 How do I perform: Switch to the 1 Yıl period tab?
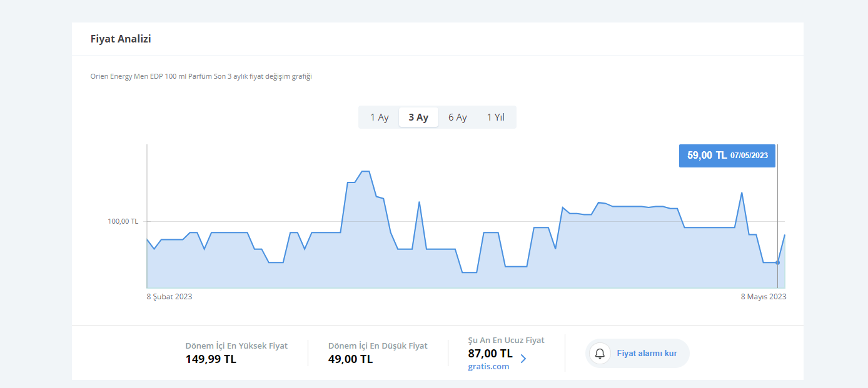[x=496, y=117]
